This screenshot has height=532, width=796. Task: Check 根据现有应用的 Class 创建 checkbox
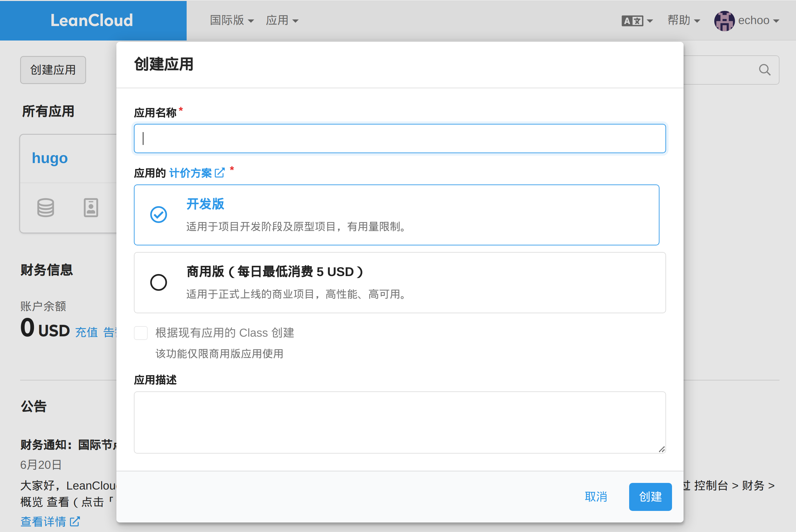(x=140, y=333)
